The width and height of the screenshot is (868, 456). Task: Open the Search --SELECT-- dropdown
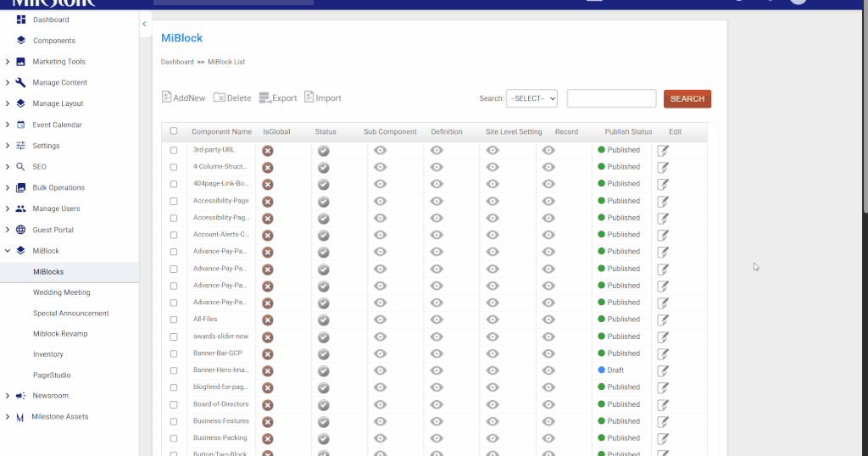531,98
